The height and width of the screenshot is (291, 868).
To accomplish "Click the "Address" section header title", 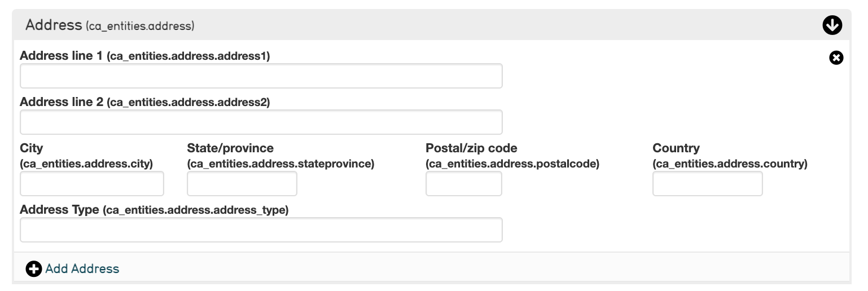I will point(54,25).
